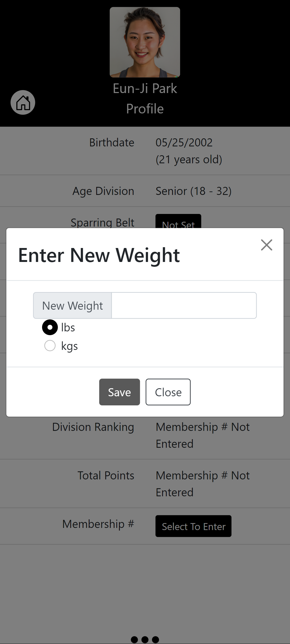290x644 pixels.
Task: Click the lbs label text
Action: pyautogui.click(x=68, y=328)
